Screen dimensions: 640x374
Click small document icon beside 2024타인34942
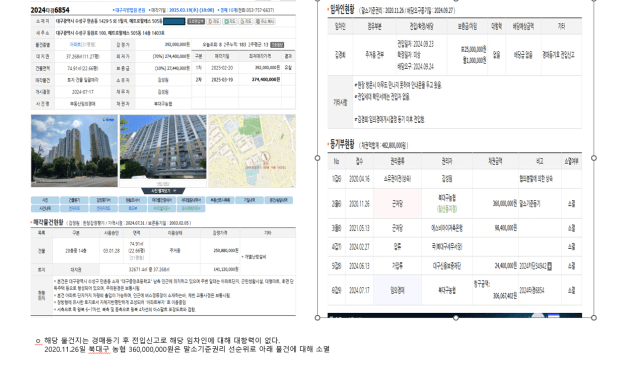point(549,266)
